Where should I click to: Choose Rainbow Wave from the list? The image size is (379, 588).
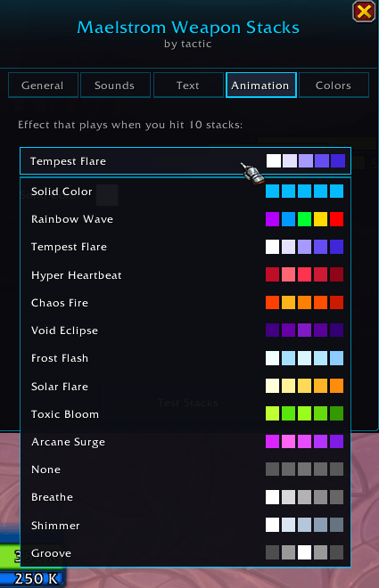click(x=185, y=219)
